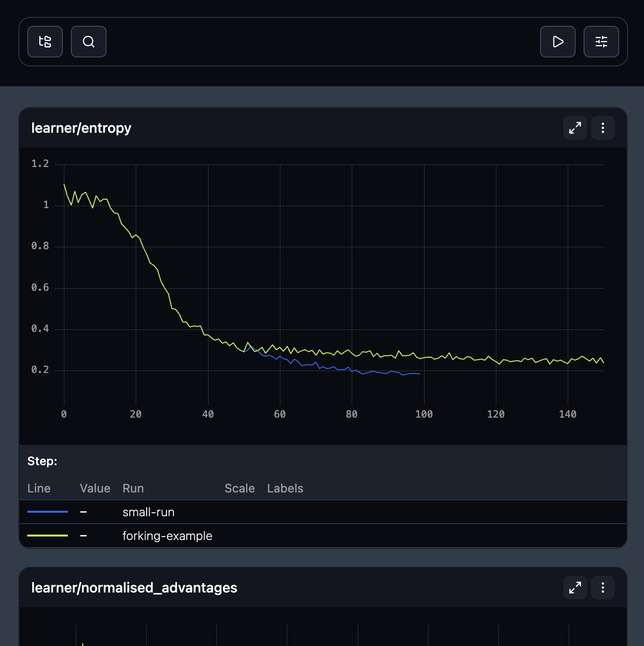Click the Step: label under the chart
Image resolution: width=644 pixels, height=646 pixels.
click(43, 461)
